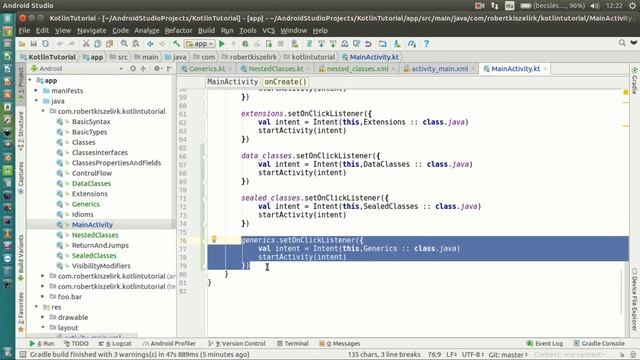Image resolution: width=640 pixels, height=360 pixels.
Task: Switch to the Generics.kt tab
Action: (x=207, y=69)
